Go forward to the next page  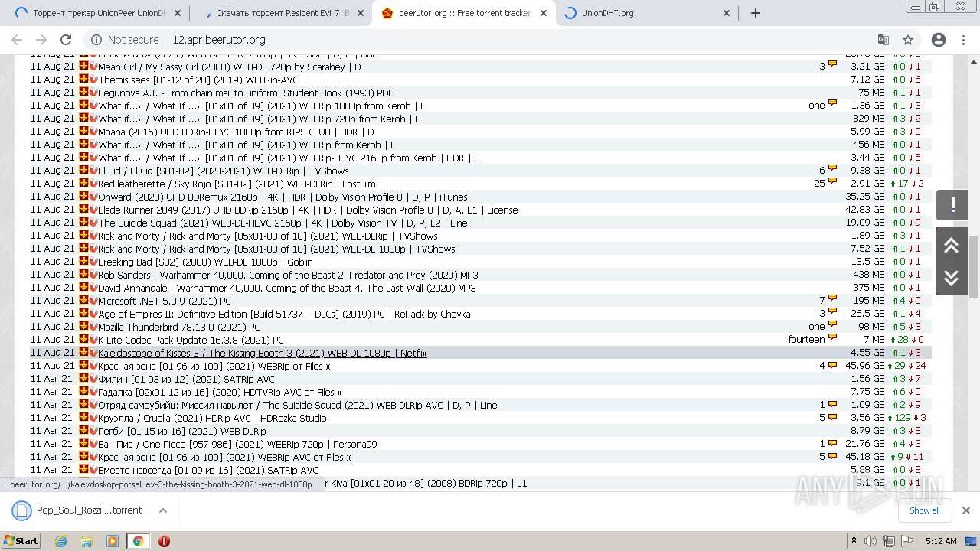(41, 40)
